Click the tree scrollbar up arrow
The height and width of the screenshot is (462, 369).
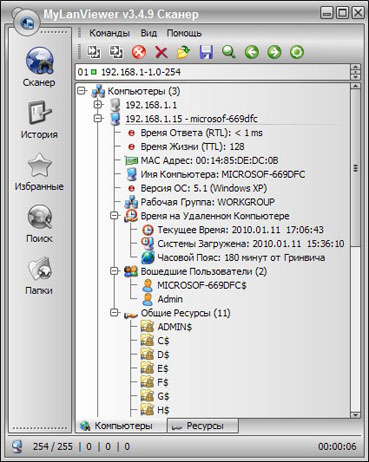[355, 86]
